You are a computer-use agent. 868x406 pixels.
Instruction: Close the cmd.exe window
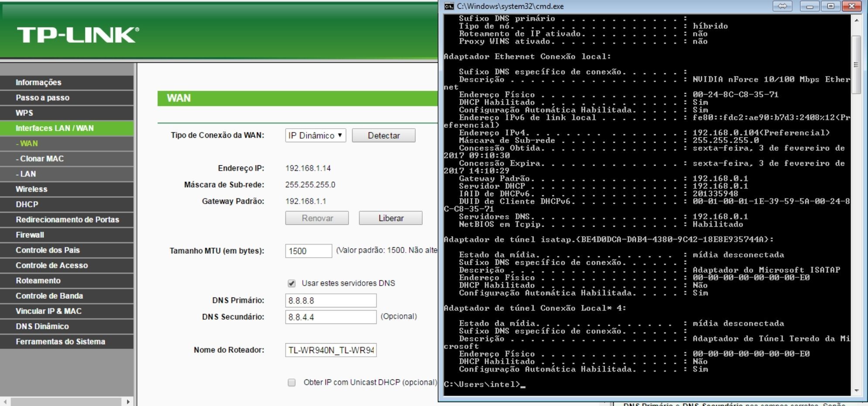tap(851, 6)
